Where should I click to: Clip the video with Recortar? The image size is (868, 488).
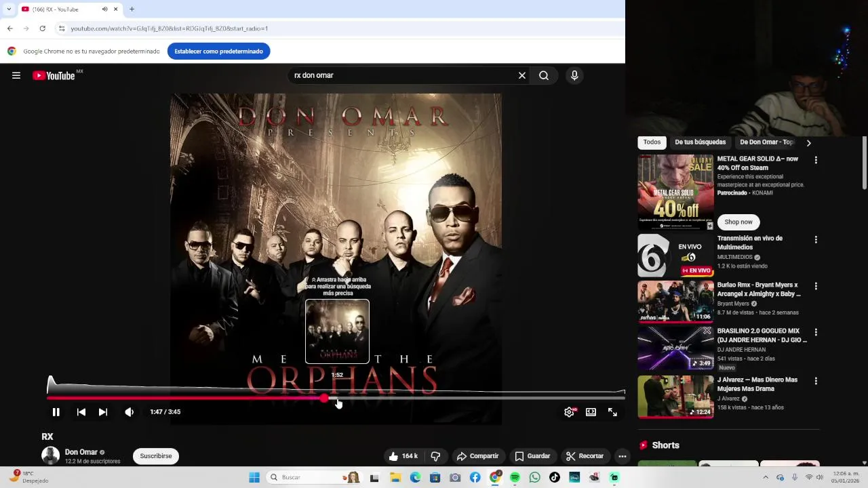tap(585, 456)
